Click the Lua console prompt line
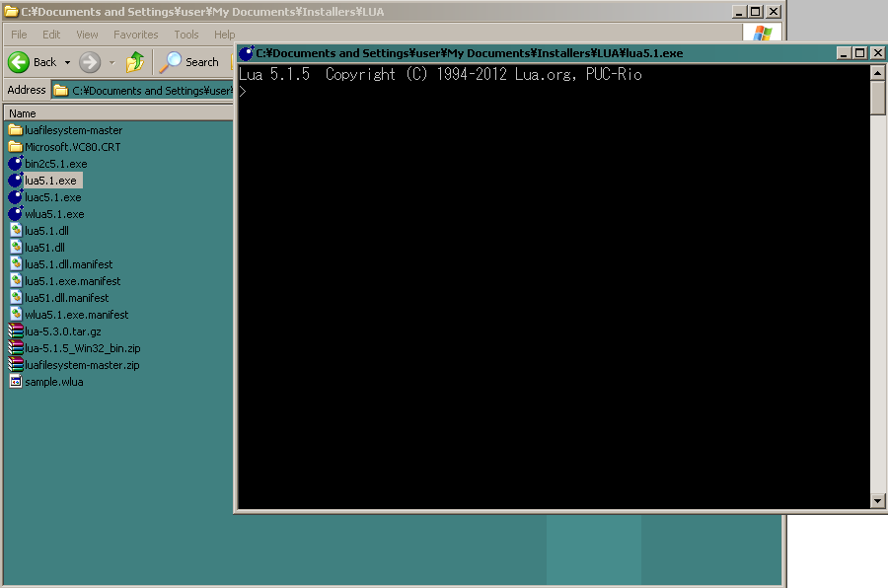 pos(554,91)
